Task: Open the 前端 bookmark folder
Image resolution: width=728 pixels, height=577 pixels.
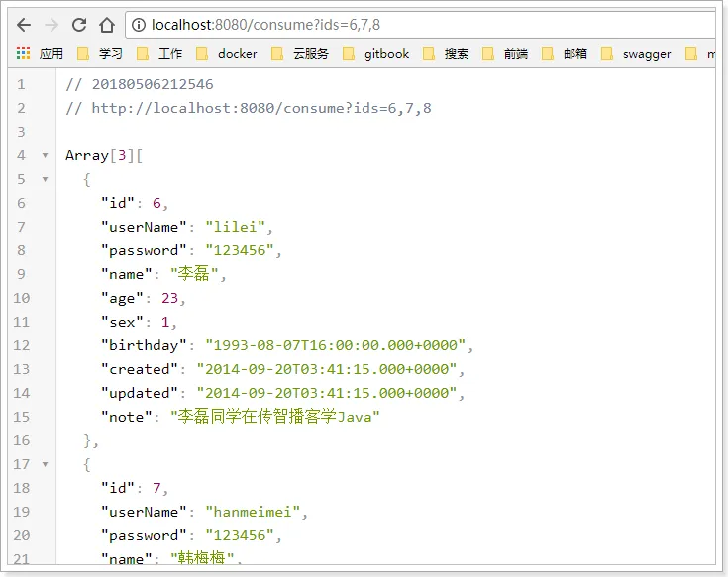Action: [x=505, y=53]
